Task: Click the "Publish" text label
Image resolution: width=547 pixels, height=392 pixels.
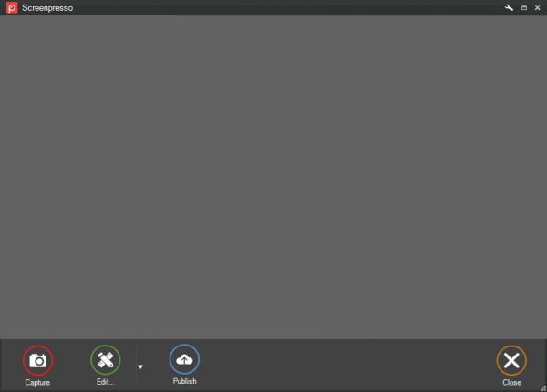Action: [184, 381]
